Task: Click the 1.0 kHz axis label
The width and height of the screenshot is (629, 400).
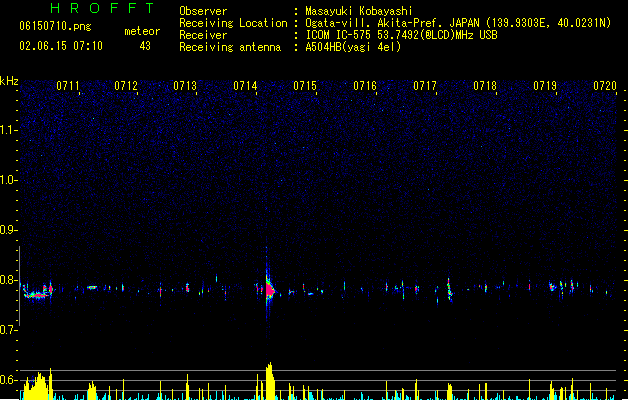Action: click(x=8, y=180)
